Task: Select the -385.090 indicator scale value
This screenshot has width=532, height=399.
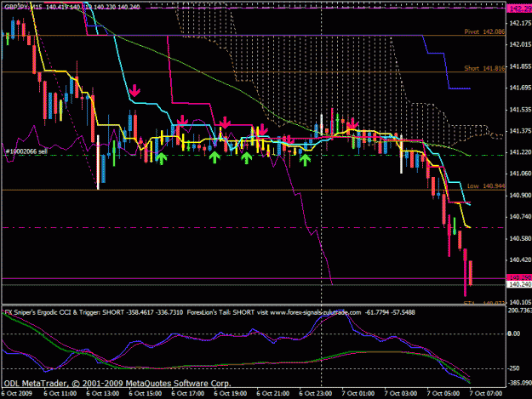Action: [x=519, y=383]
